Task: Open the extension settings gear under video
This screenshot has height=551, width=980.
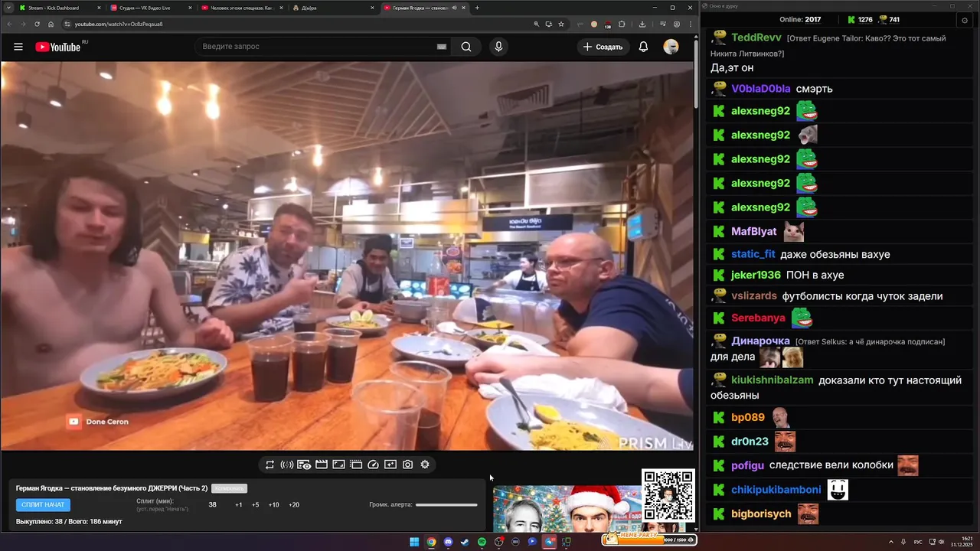Action: point(425,465)
